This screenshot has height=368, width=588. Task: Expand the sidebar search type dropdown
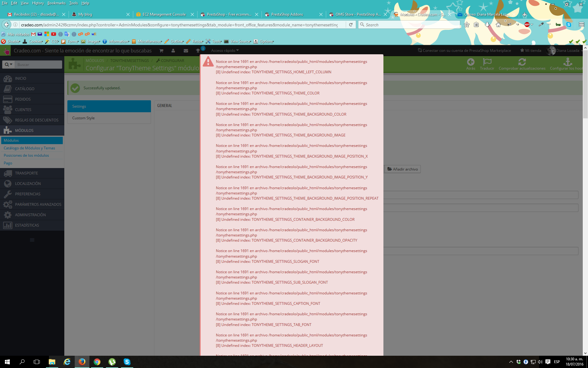(x=9, y=64)
